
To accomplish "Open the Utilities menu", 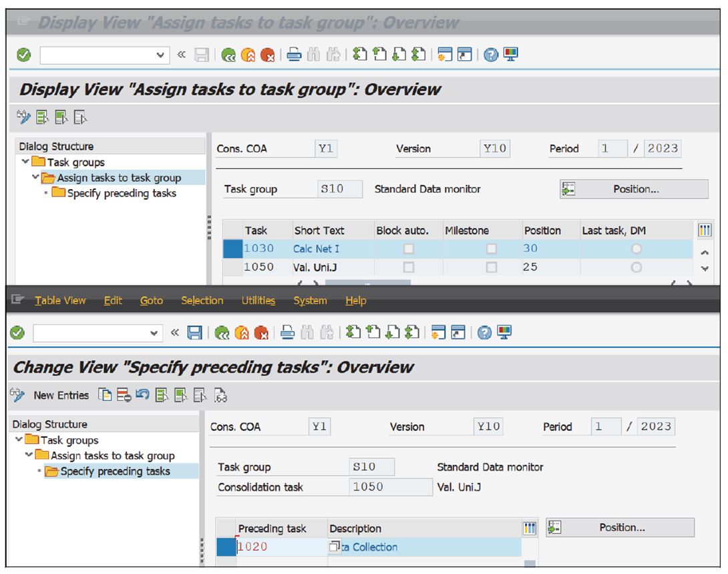I will pyautogui.click(x=258, y=301).
